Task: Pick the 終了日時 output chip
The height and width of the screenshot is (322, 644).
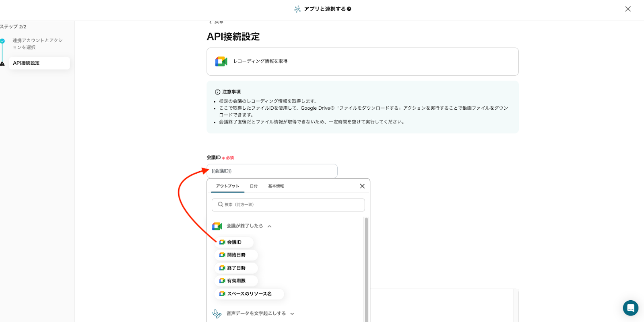Action: click(236, 268)
